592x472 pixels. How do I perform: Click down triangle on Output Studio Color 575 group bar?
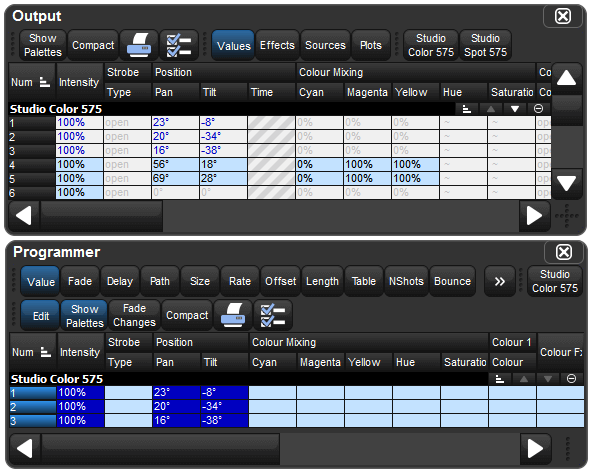(515, 109)
